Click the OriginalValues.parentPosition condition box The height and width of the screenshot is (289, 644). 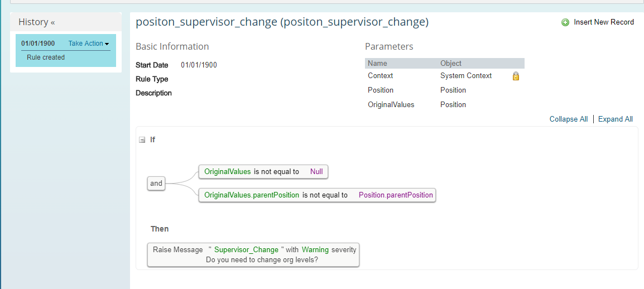pos(316,195)
